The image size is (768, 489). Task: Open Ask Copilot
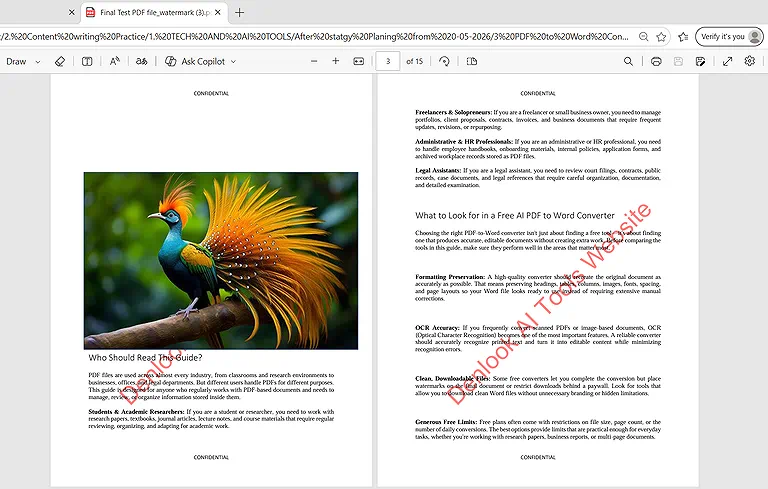(195, 61)
